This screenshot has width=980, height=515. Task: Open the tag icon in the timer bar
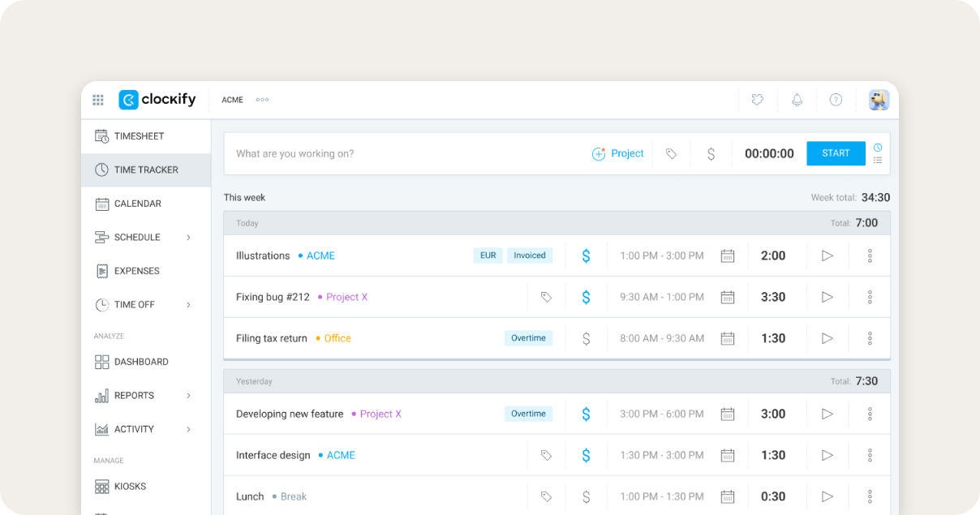click(x=671, y=153)
